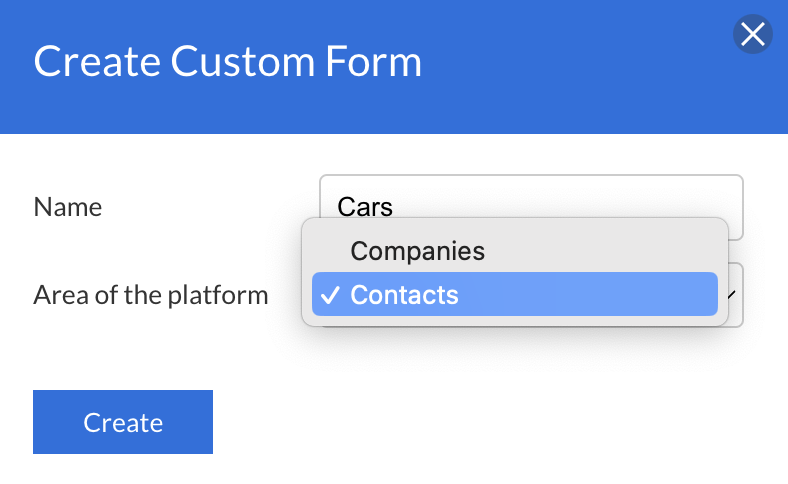Select the Companies option in dropdown
This screenshot has height=484, width=788.
[417, 251]
